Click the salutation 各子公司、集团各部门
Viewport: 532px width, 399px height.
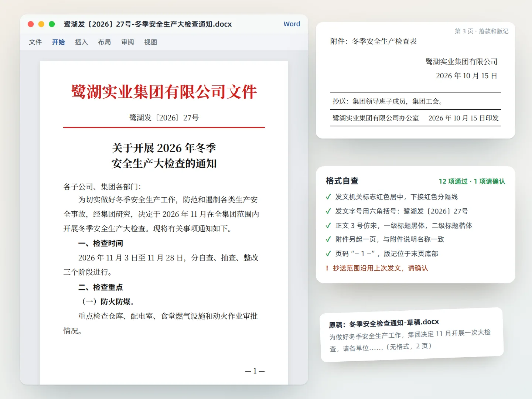[x=102, y=187]
